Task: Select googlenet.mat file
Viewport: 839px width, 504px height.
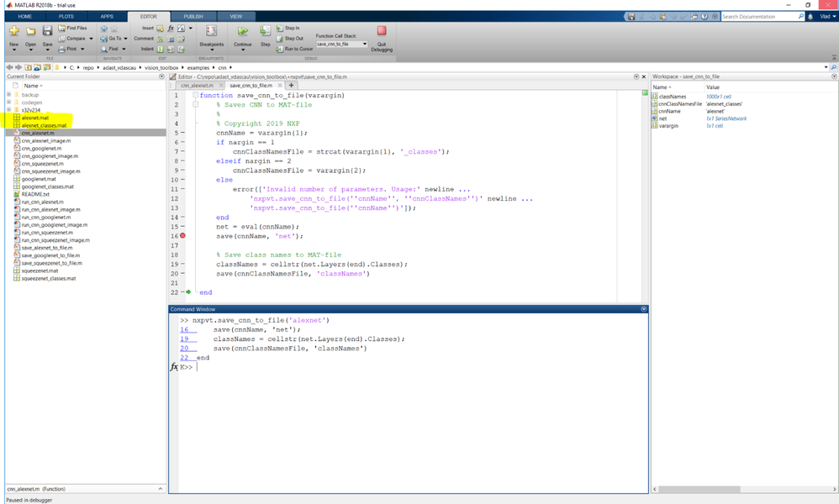Action: [x=39, y=179]
